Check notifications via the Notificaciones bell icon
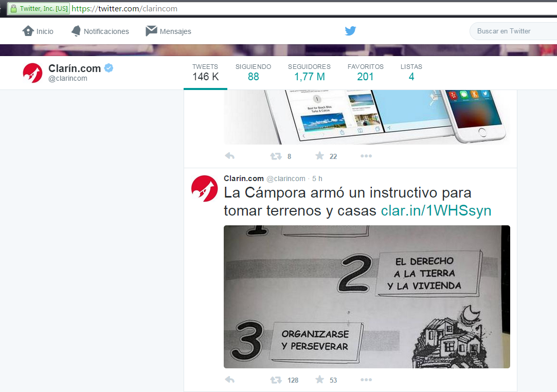557x392 pixels. tap(76, 31)
